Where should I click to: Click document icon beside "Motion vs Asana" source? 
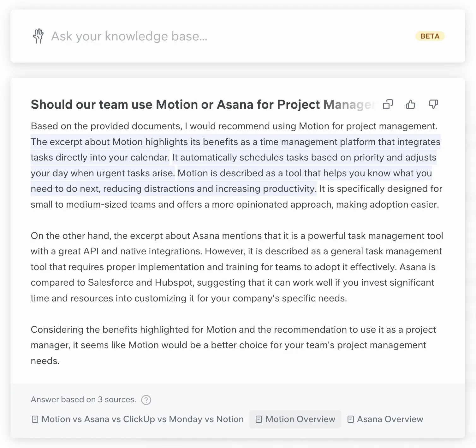(35, 419)
